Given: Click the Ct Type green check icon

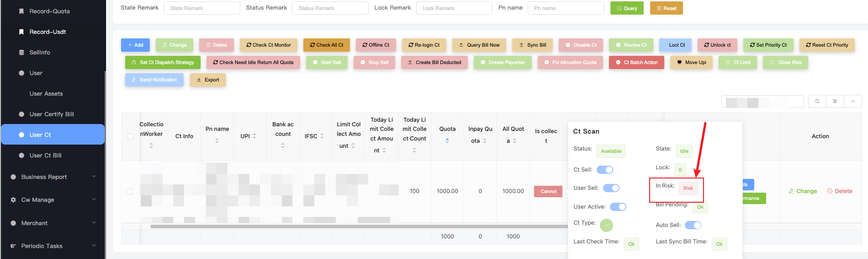Looking at the screenshot, I should tap(606, 225).
